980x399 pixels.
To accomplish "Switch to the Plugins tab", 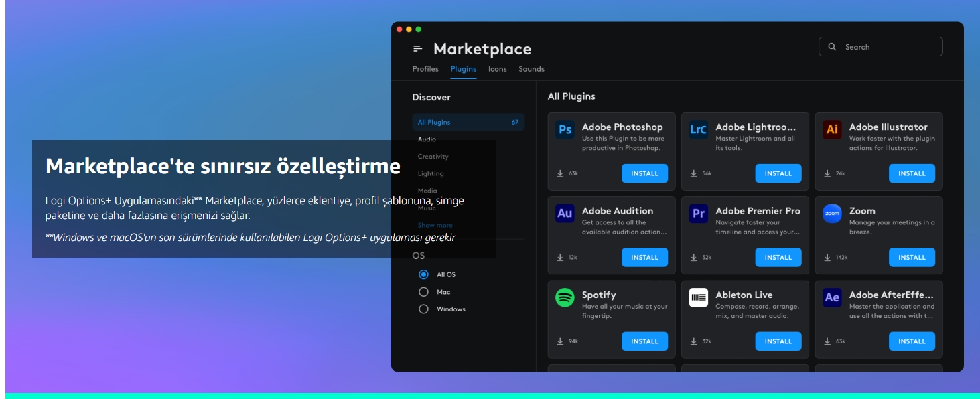I will tap(464, 69).
